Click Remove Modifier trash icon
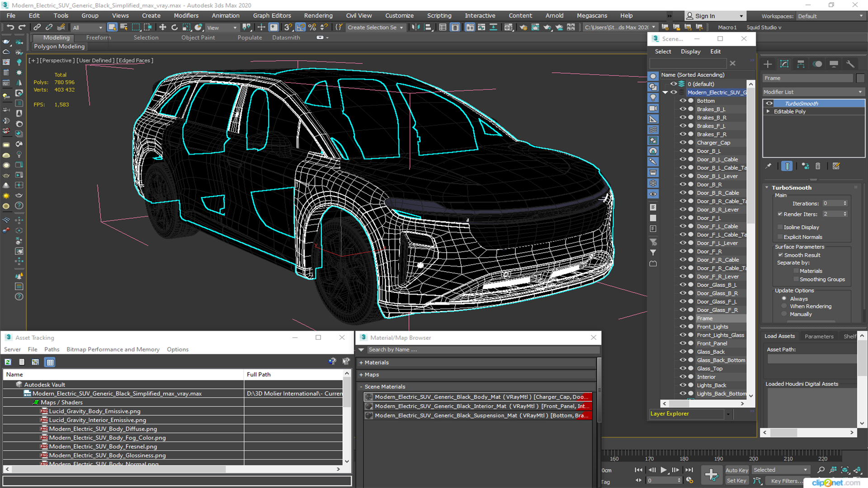Viewport: 868px width, 488px height. pyautogui.click(x=818, y=166)
